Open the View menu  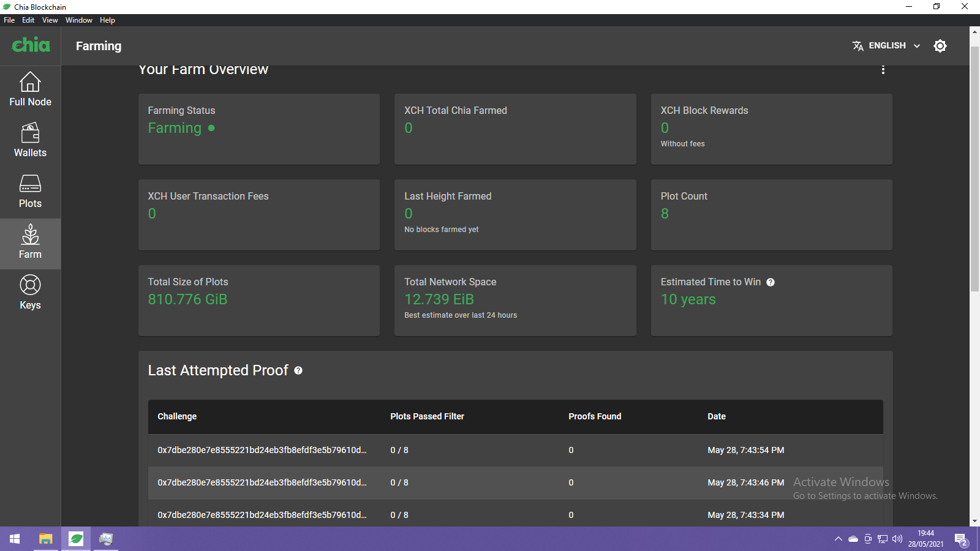[x=50, y=20]
